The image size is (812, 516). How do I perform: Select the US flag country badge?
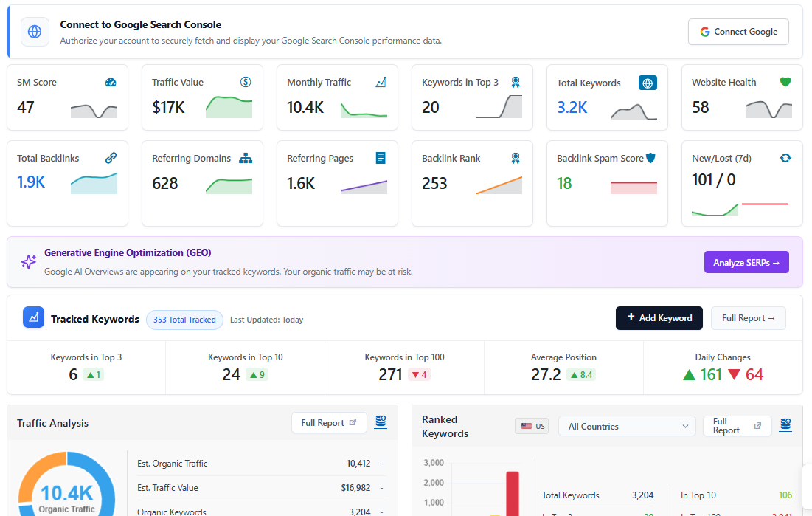(x=531, y=426)
